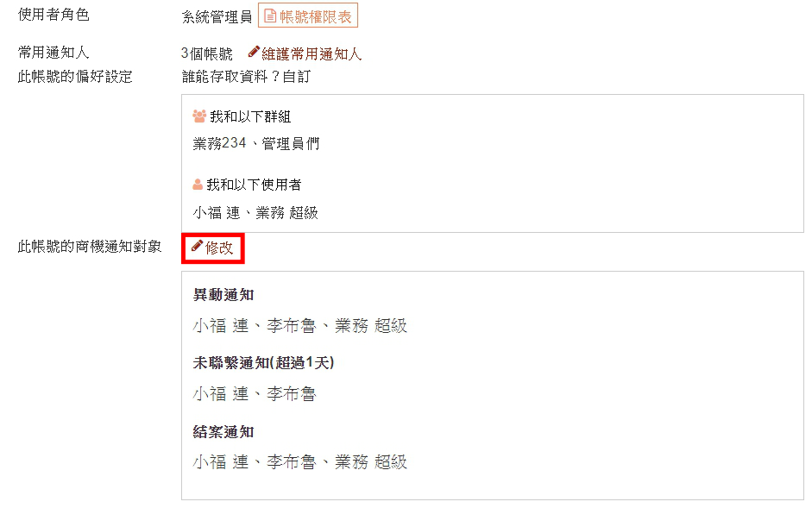Screen dimensions: 812x508
Task: Click the 3個帳號 count text
Action: (206, 53)
